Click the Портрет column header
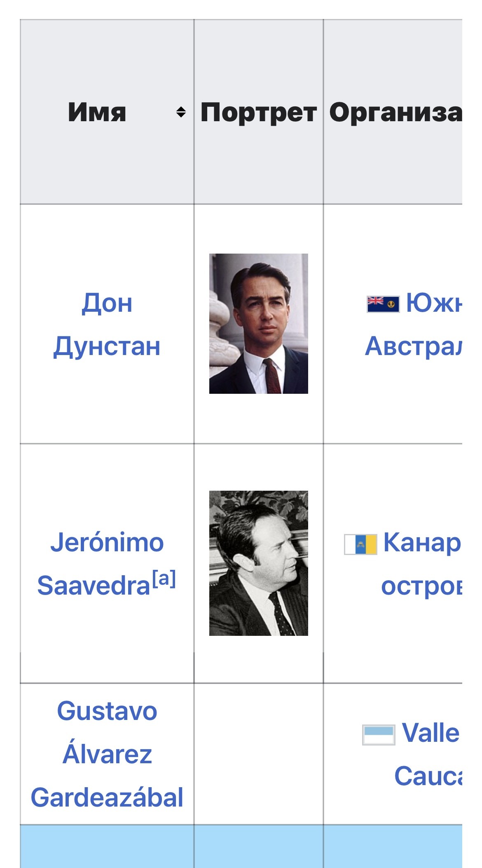Image resolution: width=482 pixels, height=868 pixels. pyautogui.click(x=259, y=112)
